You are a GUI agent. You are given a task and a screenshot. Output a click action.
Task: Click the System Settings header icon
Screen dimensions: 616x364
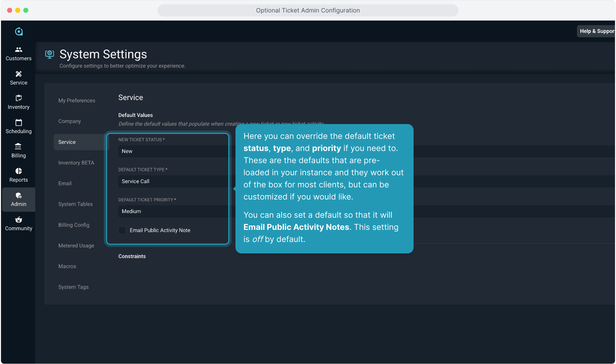coord(50,54)
